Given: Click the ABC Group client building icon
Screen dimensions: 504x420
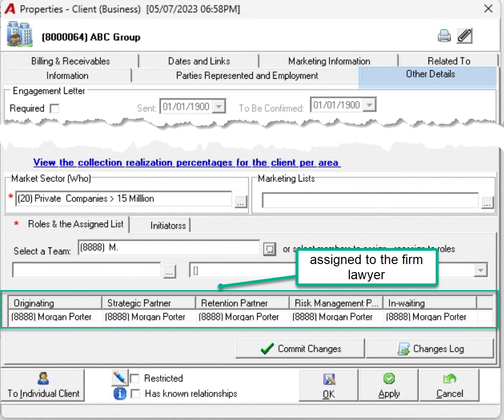Looking at the screenshot, I should coord(19,34).
